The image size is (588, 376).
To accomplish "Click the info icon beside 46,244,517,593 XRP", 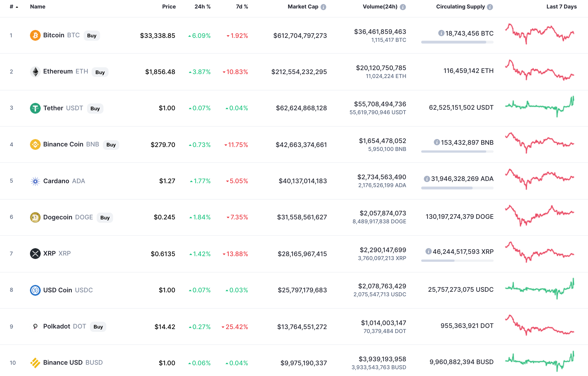I will coord(429,251).
